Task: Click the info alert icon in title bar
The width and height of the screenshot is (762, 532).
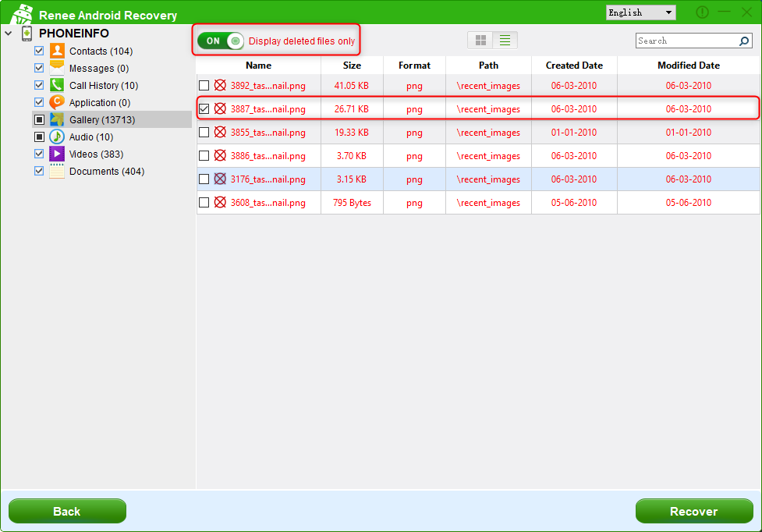Action: [702, 12]
